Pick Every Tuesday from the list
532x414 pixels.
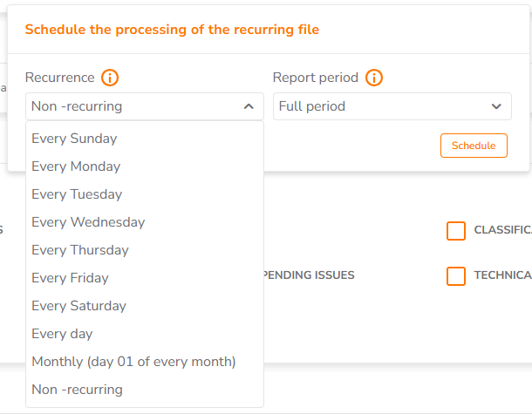pos(145,194)
